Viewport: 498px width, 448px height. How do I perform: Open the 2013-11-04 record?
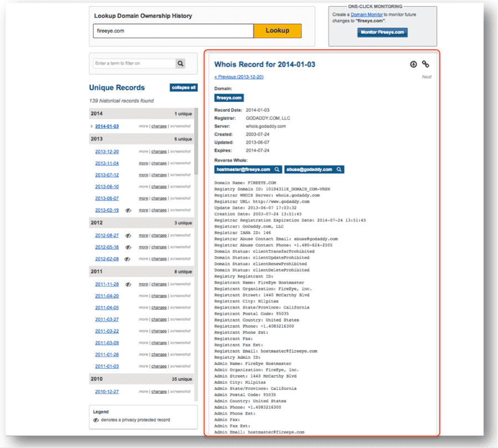(107, 163)
